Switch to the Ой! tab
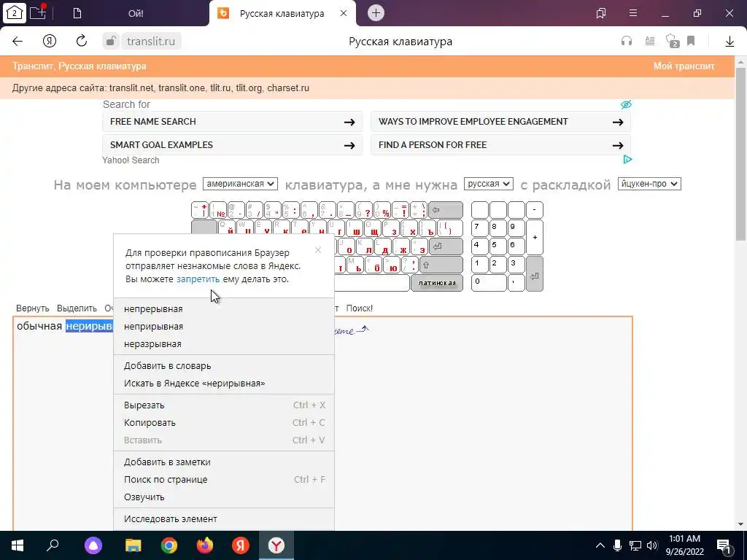 (136, 13)
